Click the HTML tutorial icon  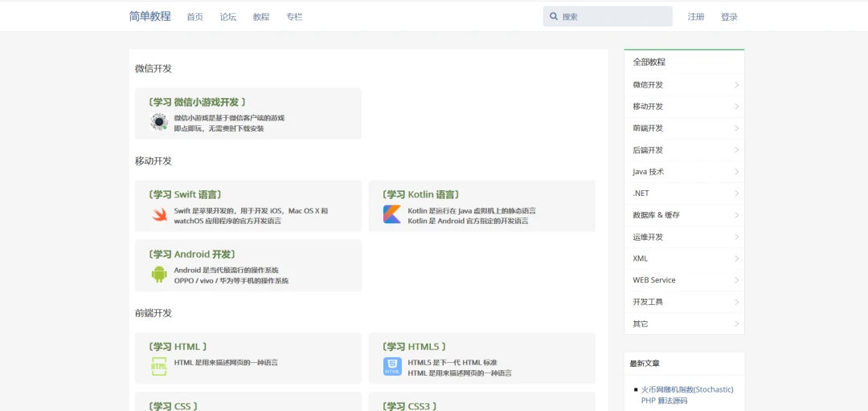(159, 367)
